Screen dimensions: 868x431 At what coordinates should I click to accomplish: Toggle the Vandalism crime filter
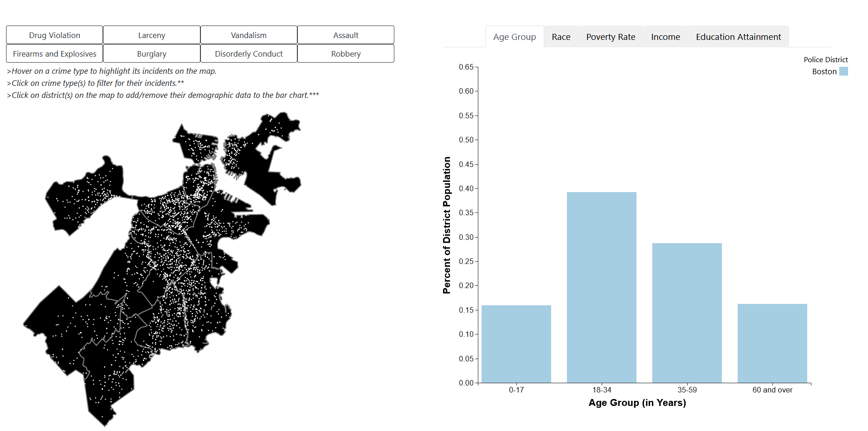[x=249, y=35]
